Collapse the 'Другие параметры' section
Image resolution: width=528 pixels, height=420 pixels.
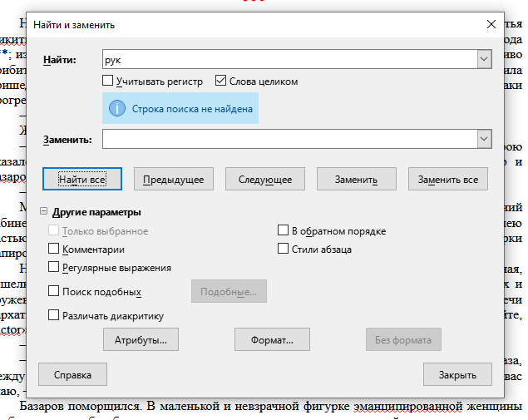45,212
